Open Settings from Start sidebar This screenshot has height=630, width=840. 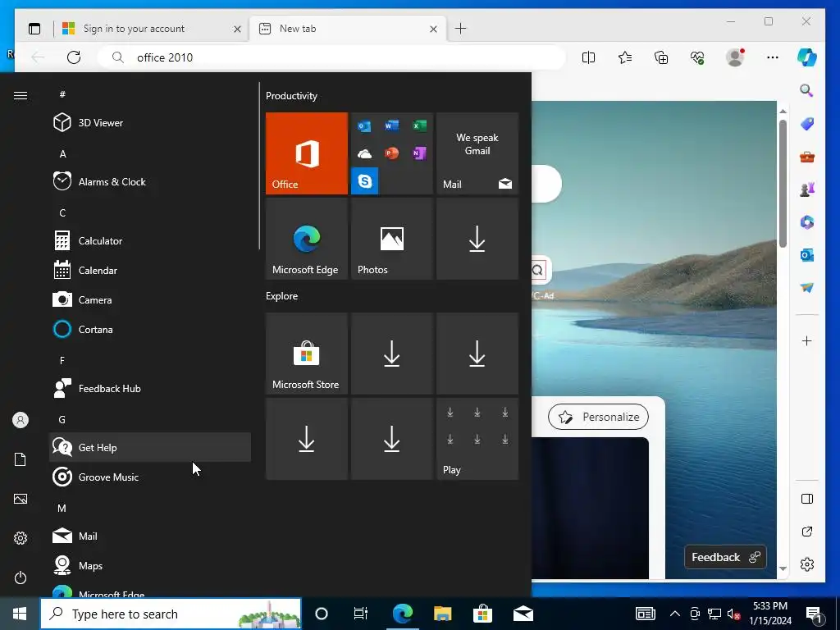pos(21,538)
